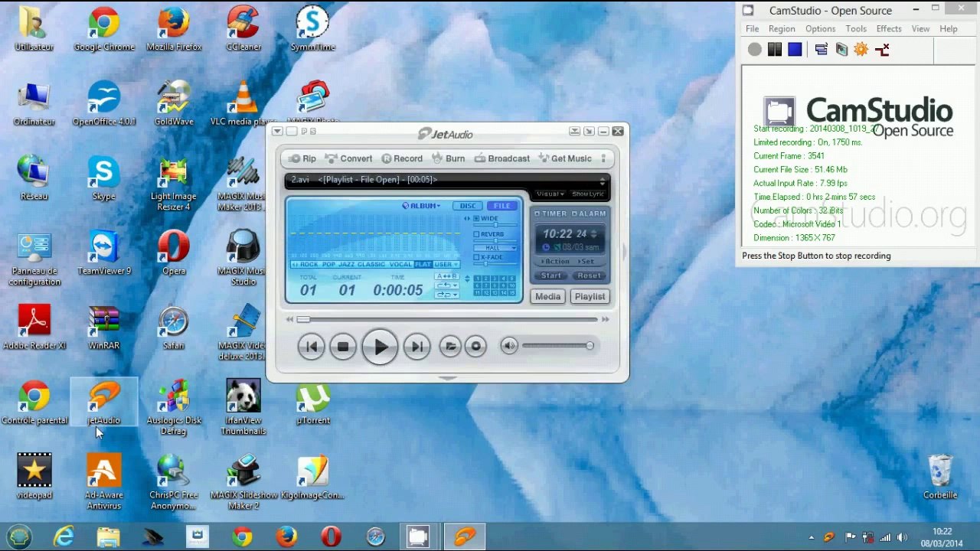Screen dimensions: 980x551
Task: Toggle CamStudio view with stacked-windows icon
Action: (822, 50)
